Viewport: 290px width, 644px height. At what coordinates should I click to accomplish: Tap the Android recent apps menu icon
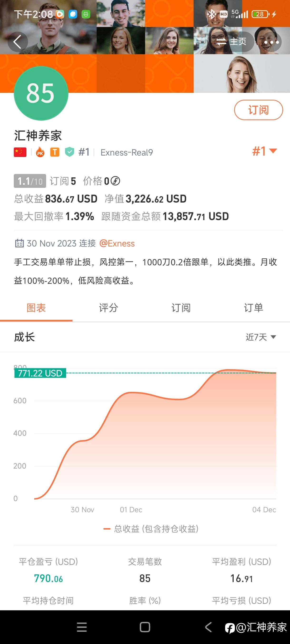pyautogui.click(x=82, y=627)
